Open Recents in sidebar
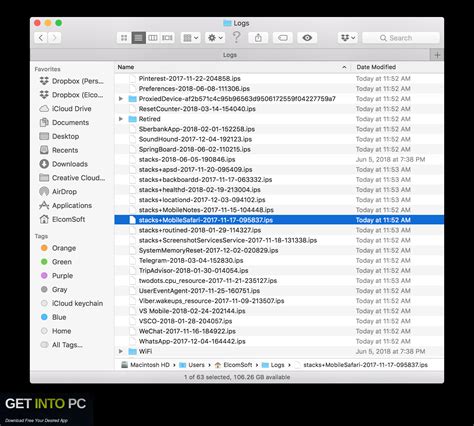This screenshot has height=426, width=474. (59, 150)
